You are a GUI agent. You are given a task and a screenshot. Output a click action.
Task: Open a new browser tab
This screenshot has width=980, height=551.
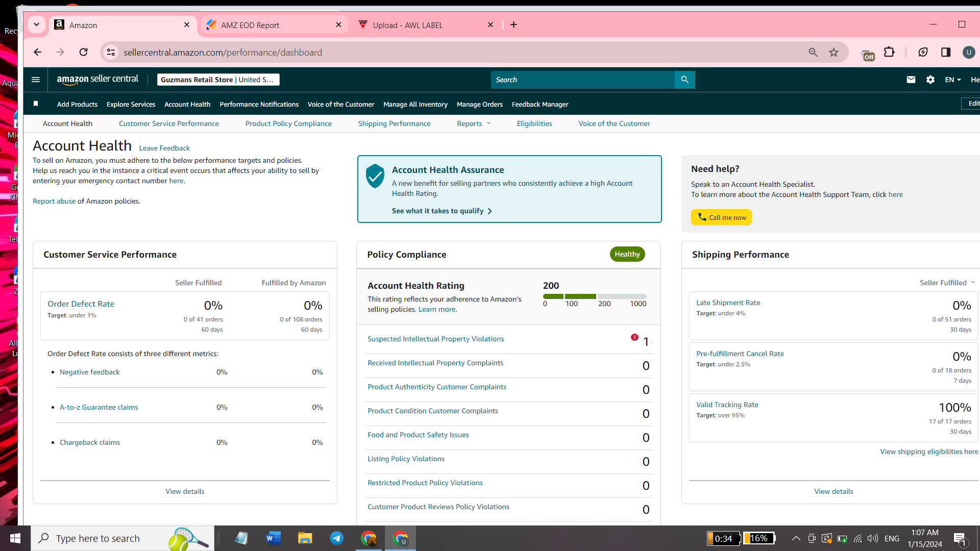[x=513, y=25]
